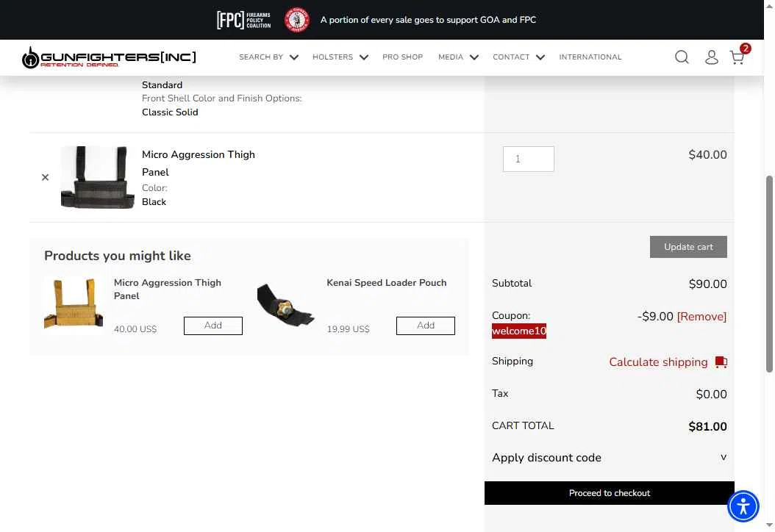Click Proceed to checkout

[609, 493]
